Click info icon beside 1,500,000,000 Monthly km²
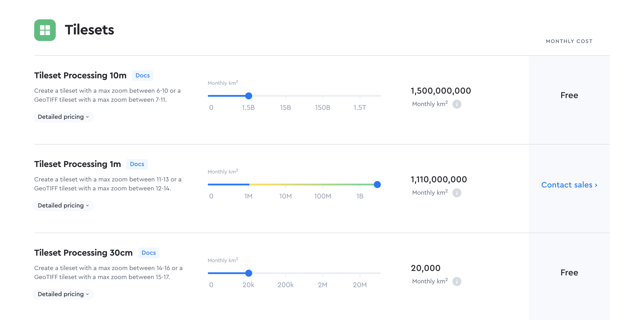The image size is (644, 320). click(x=456, y=104)
